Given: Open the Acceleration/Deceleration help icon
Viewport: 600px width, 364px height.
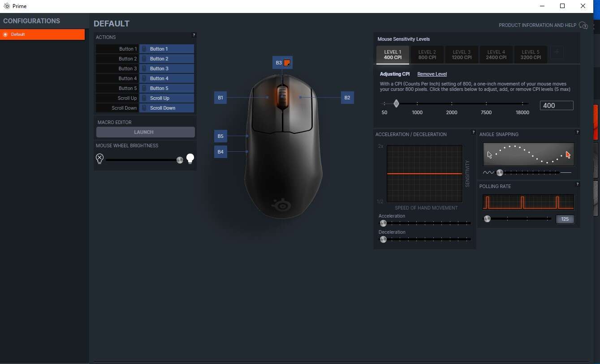Looking at the screenshot, I should 474,132.
